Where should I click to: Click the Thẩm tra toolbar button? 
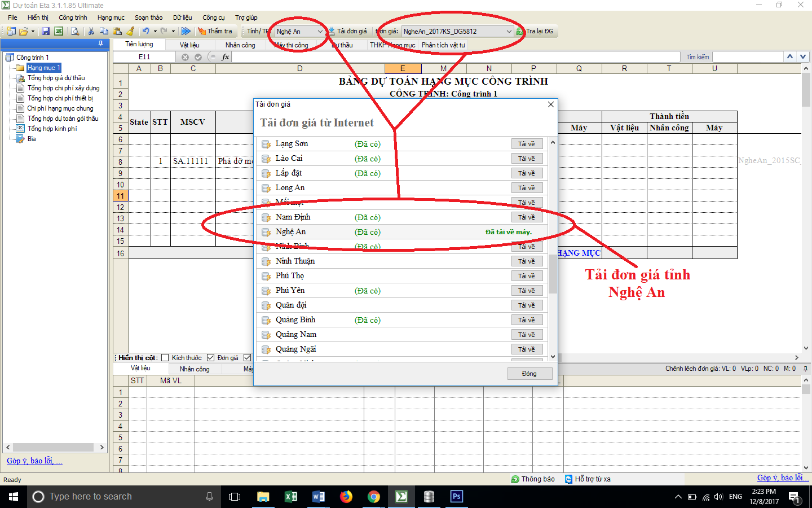click(x=215, y=32)
